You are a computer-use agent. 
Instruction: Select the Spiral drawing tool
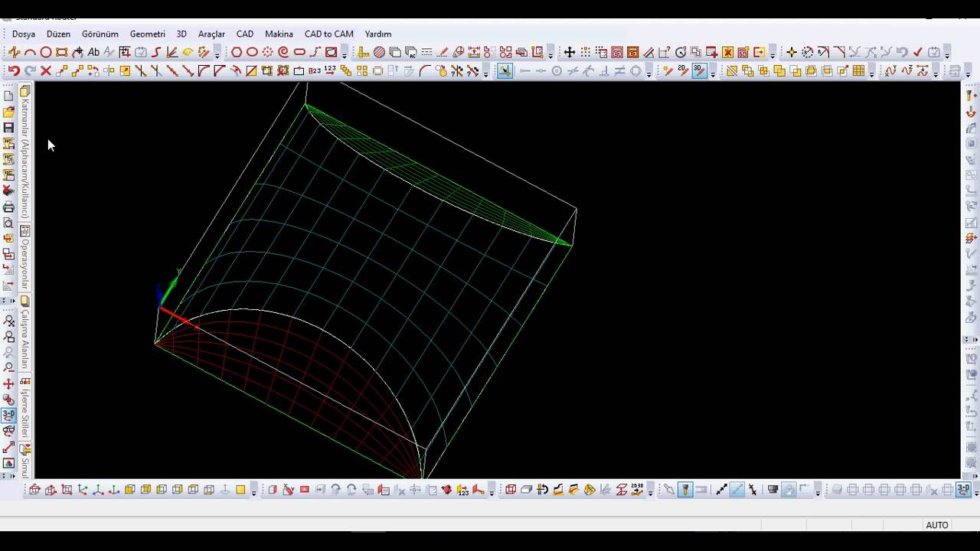point(283,52)
